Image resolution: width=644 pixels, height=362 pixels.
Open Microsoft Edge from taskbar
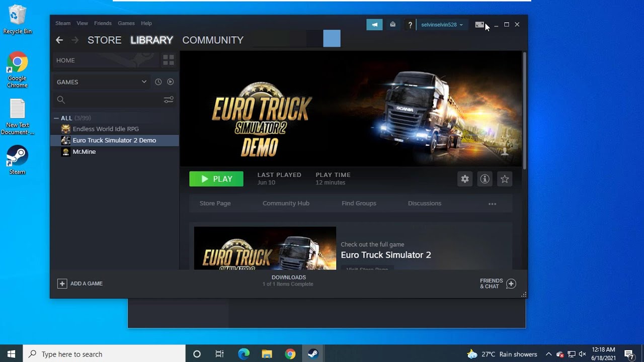[x=244, y=354]
